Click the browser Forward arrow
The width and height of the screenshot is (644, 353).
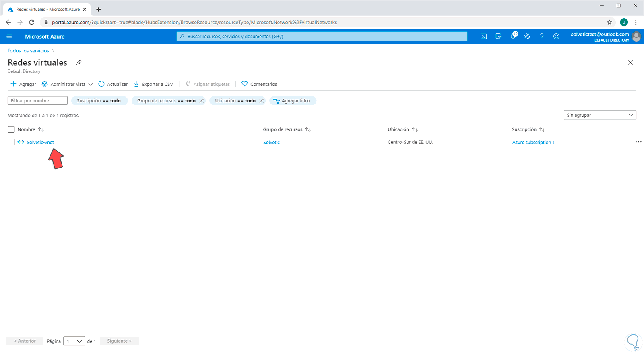[20, 22]
